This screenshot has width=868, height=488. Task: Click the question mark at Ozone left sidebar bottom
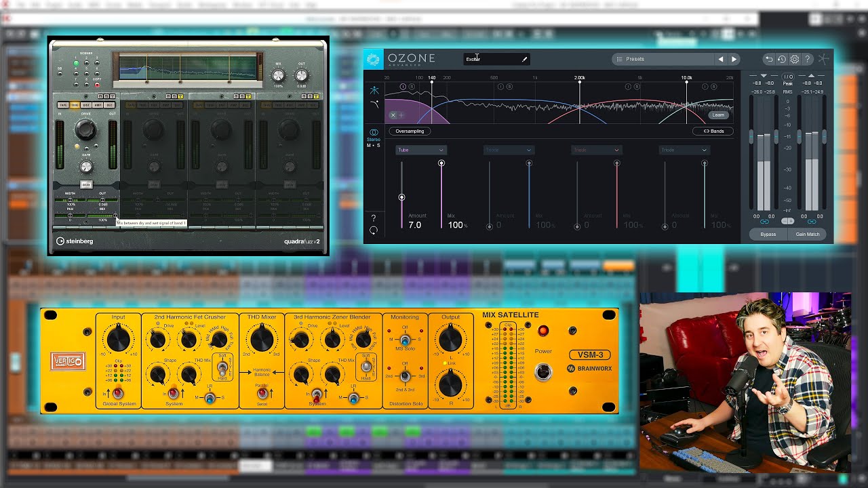(374, 218)
